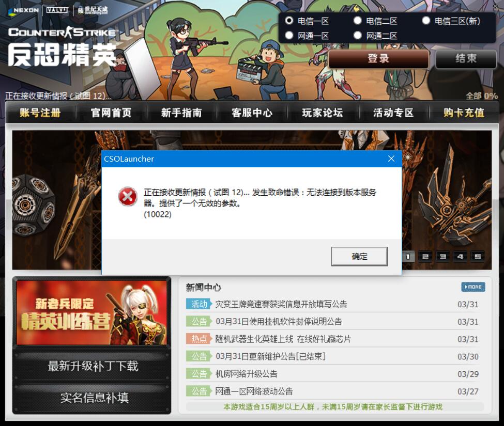Click 公告 tag beside 机房网络升级公告

[x=199, y=374]
